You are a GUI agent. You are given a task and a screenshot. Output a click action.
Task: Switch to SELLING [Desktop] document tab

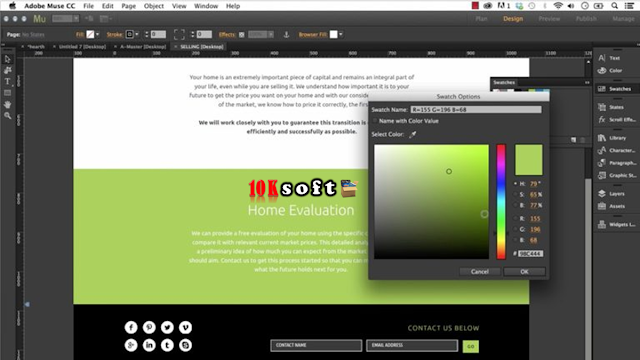pyautogui.click(x=202, y=47)
